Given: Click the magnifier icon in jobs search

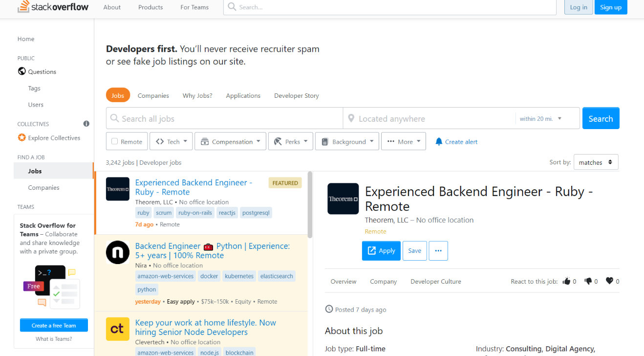Looking at the screenshot, I should 114,118.
